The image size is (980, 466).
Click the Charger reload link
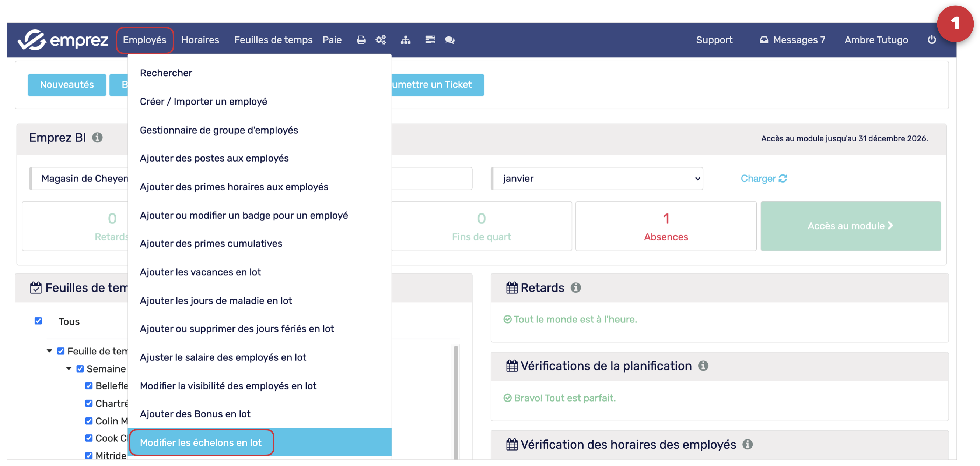coord(763,179)
